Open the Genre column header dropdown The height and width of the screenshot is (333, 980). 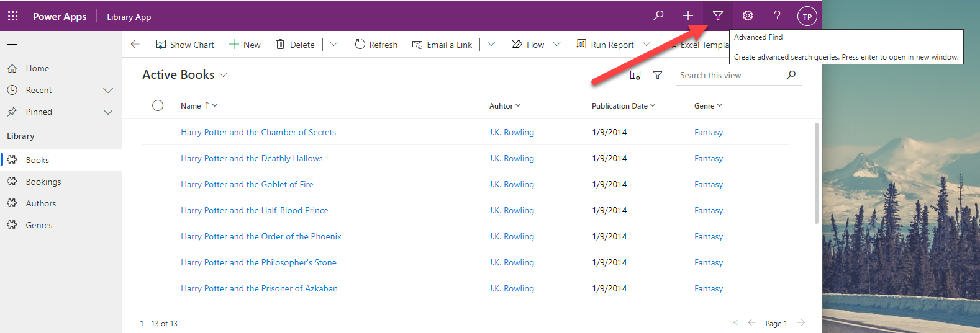coord(720,106)
